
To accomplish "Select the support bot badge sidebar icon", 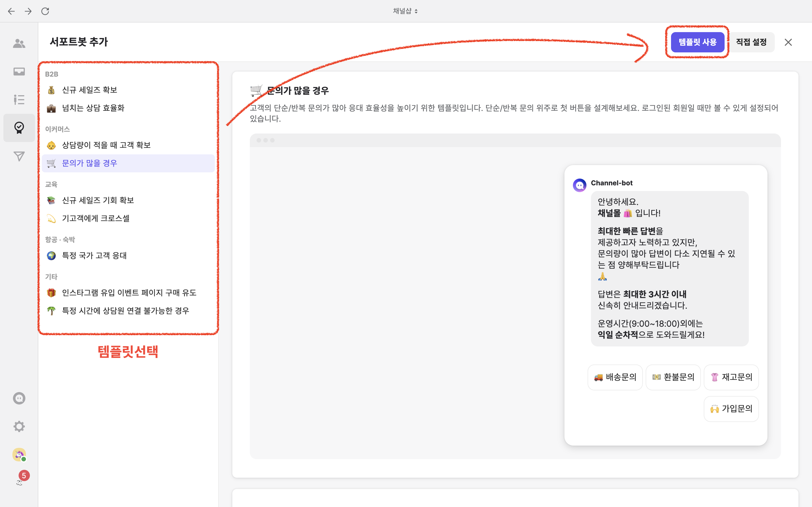I will [19, 128].
